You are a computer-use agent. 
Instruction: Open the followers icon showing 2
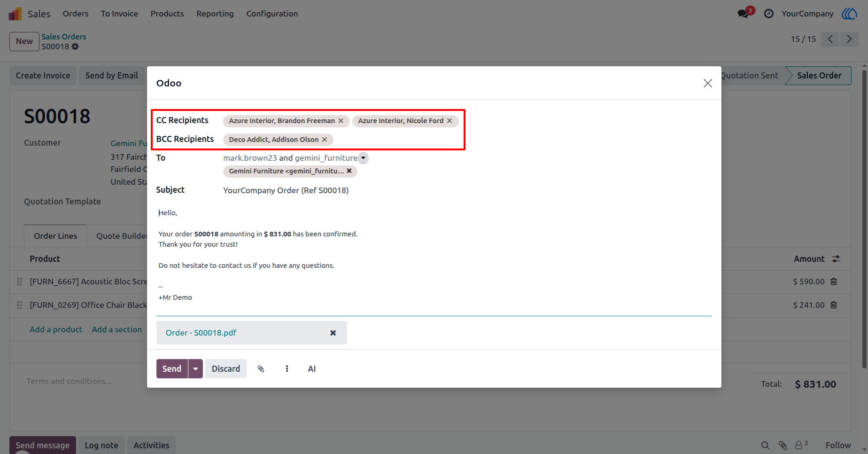pos(801,445)
